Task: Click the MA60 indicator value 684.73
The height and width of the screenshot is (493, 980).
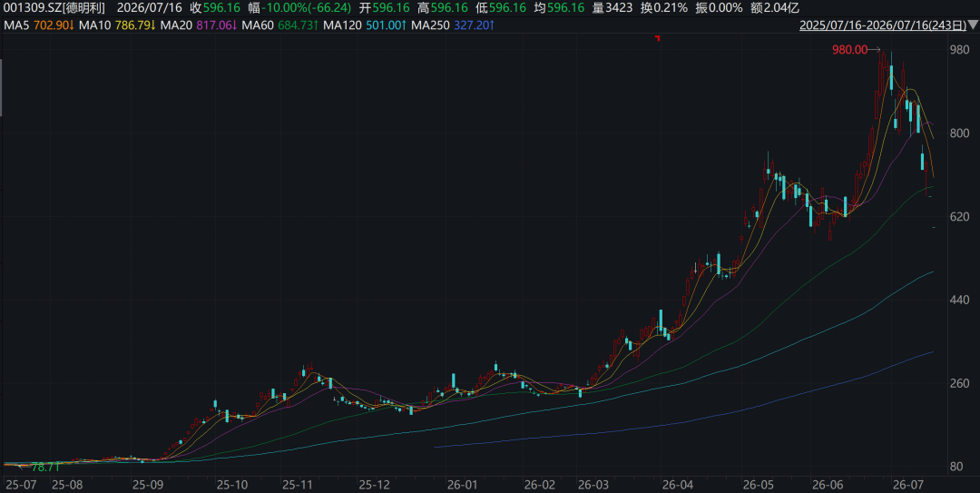Action: (x=298, y=25)
